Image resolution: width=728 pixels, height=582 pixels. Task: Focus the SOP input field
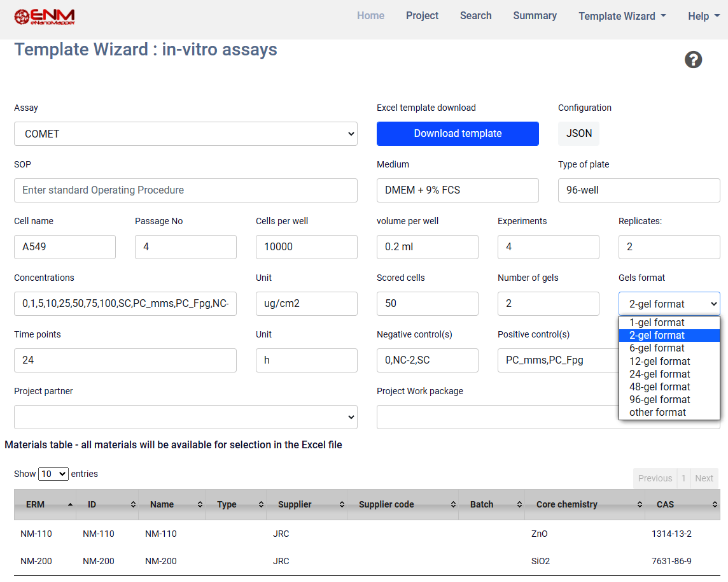click(x=186, y=190)
